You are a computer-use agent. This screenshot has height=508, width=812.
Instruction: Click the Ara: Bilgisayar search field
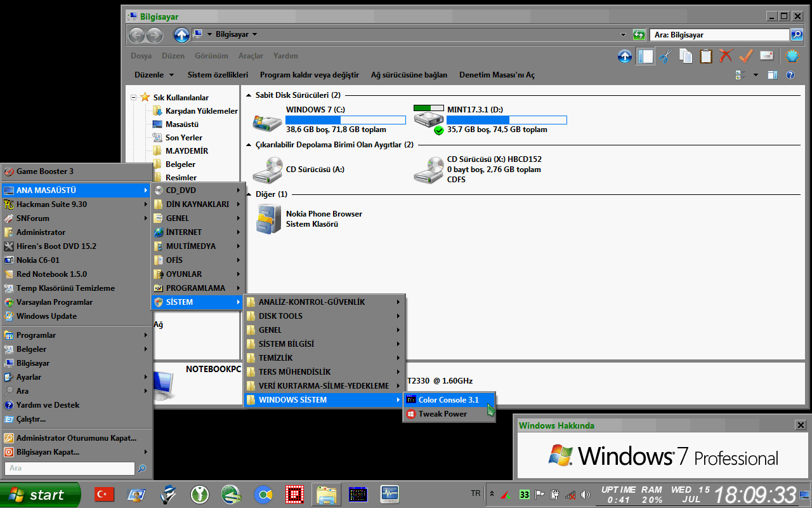click(719, 35)
